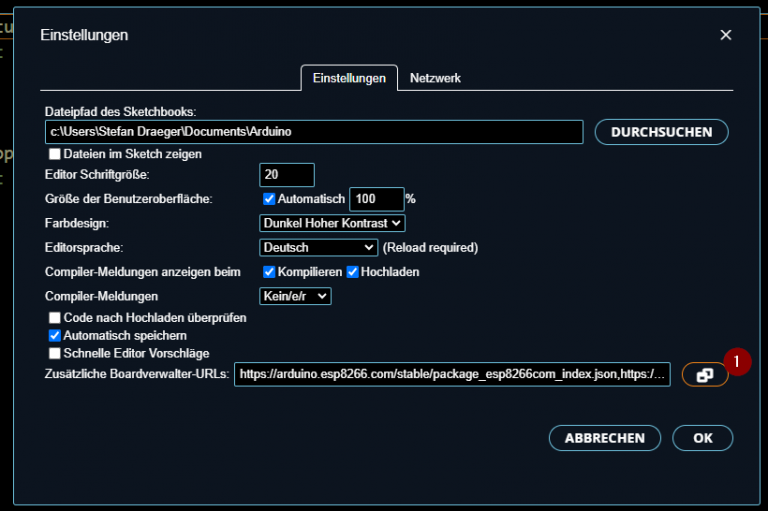This screenshot has width=768, height=511.
Task: Confirm settings with the OK button
Action: tap(702, 438)
